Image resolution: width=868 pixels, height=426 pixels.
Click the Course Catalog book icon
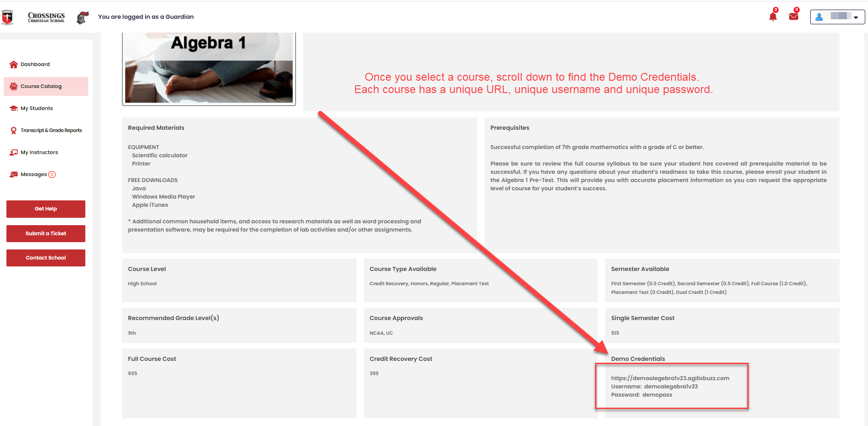[14, 86]
